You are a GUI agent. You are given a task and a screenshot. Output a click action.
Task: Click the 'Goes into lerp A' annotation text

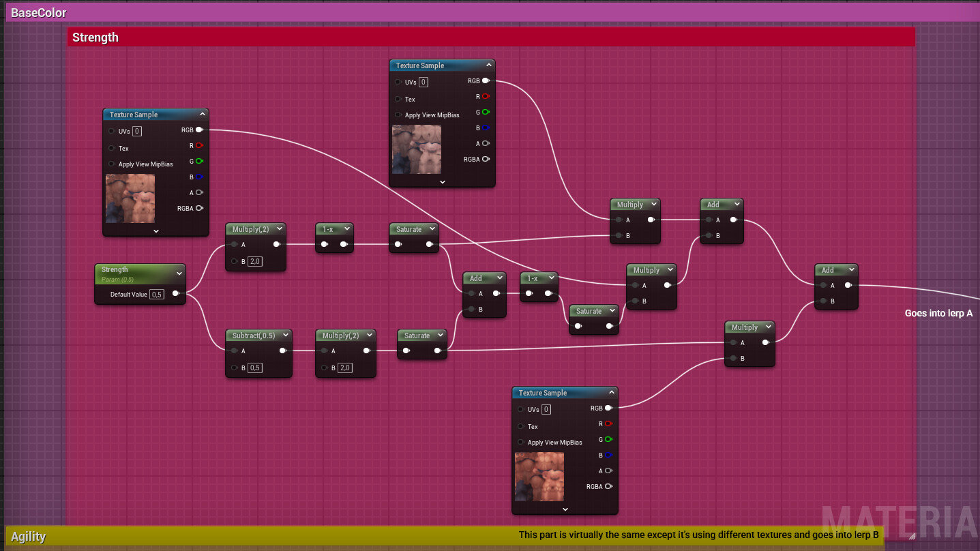pos(938,314)
